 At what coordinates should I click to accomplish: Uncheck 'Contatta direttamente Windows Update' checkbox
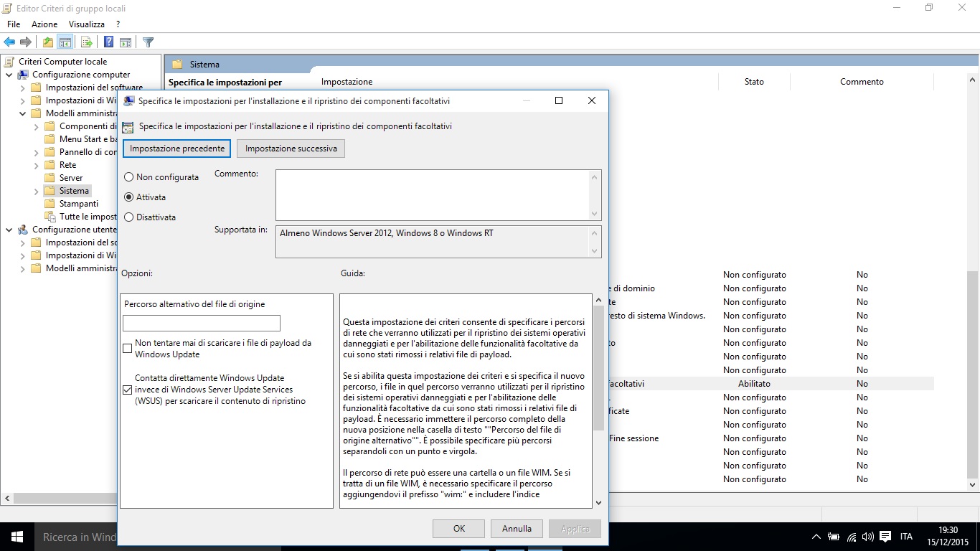[128, 390]
